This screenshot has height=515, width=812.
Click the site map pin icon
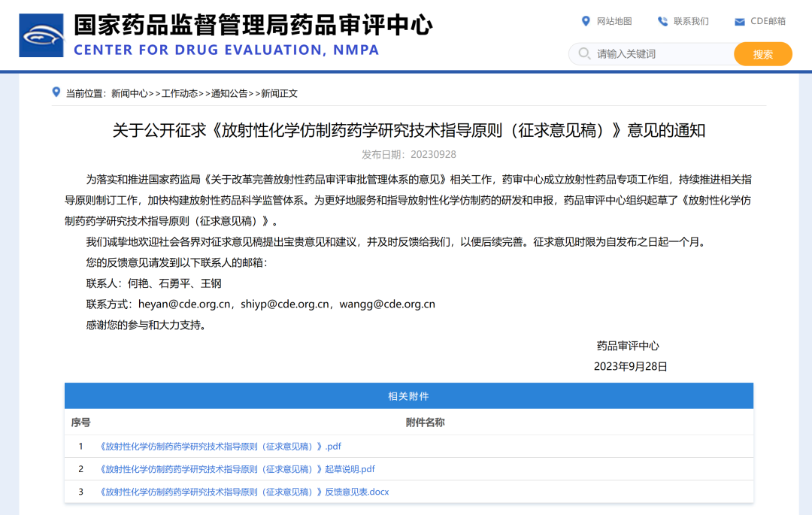pos(586,21)
